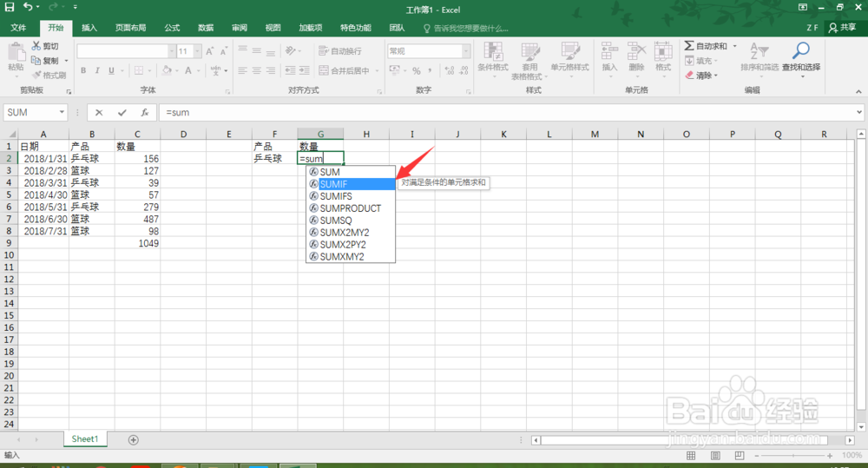Click the Sheet1 tab

85,439
